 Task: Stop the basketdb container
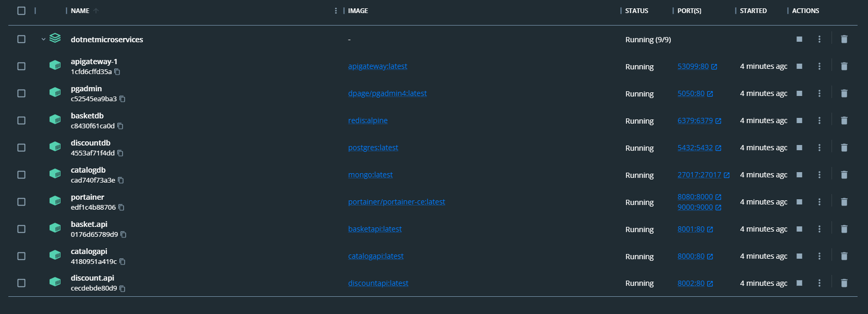click(x=799, y=120)
